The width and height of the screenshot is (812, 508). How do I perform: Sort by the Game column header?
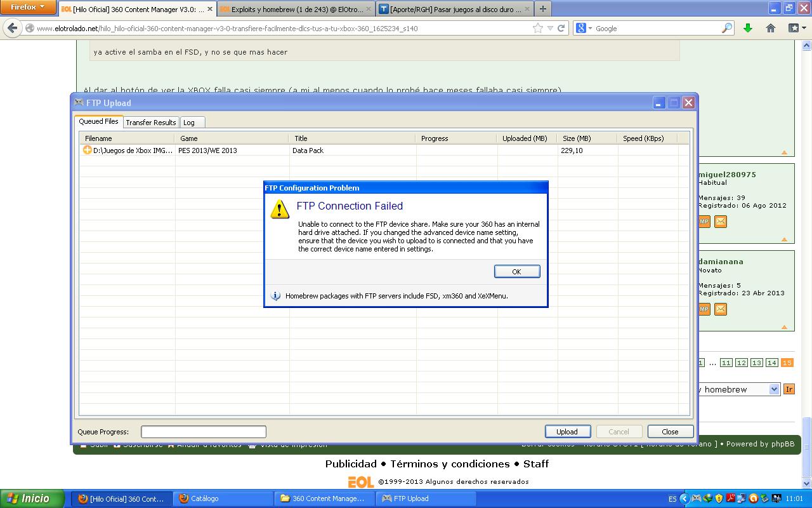(x=232, y=138)
